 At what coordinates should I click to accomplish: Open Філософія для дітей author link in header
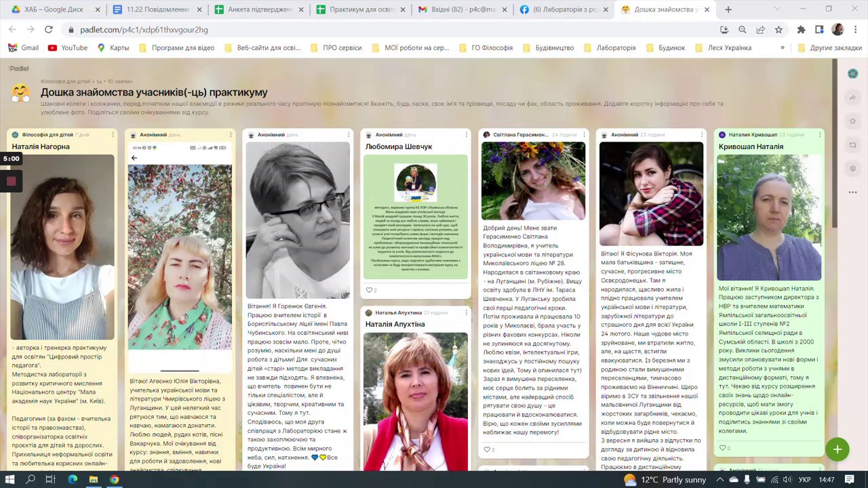(66, 81)
